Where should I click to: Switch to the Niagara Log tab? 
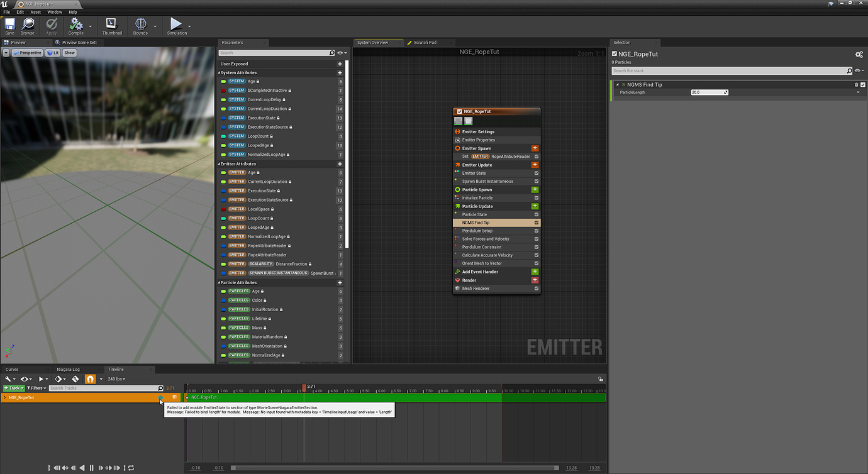coord(68,370)
